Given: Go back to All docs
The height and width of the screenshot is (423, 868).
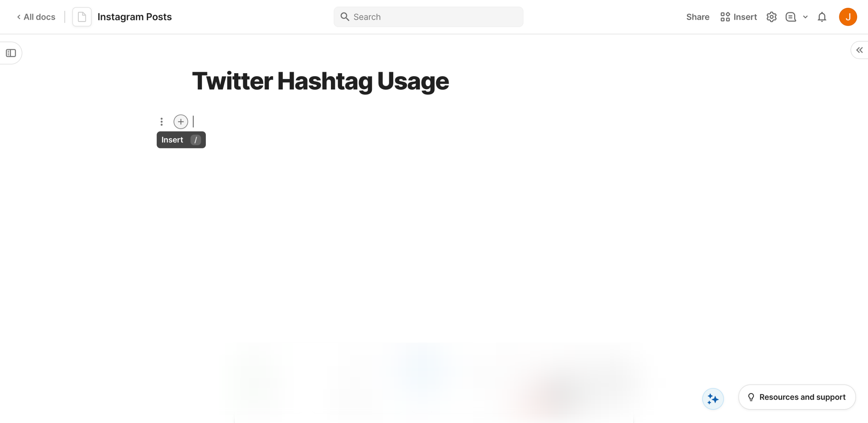Looking at the screenshot, I should (x=36, y=17).
